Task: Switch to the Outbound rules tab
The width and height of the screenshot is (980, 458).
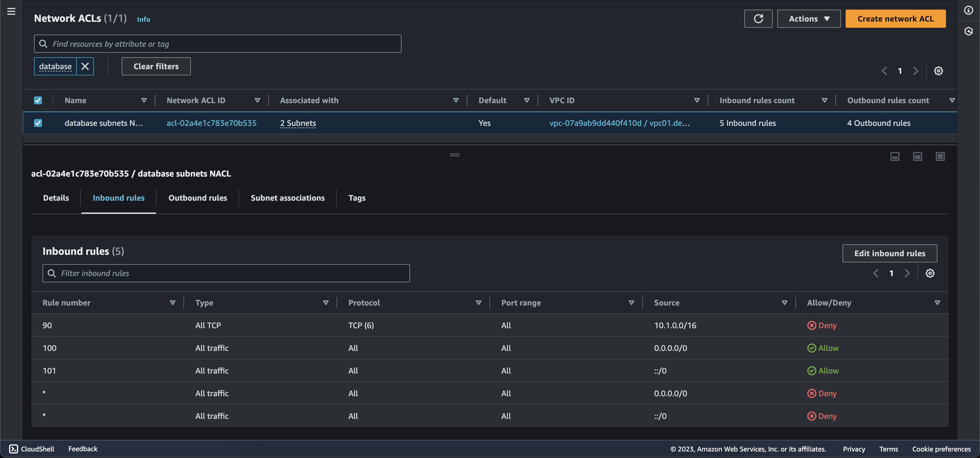Action: click(x=197, y=198)
